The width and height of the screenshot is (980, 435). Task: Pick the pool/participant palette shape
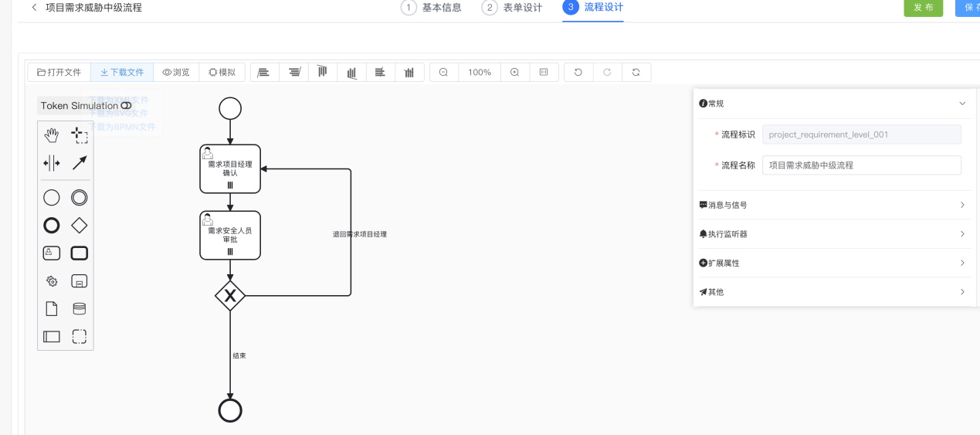click(x=52, y=337)
